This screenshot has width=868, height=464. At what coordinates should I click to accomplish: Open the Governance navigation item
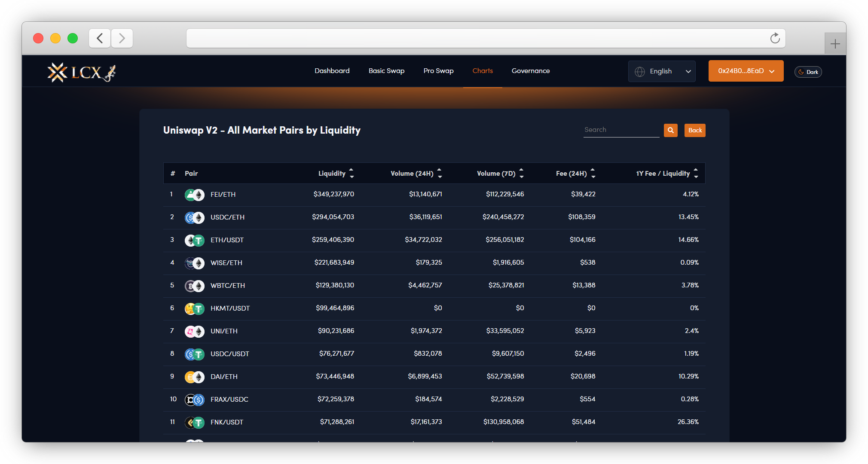(531, 71)
